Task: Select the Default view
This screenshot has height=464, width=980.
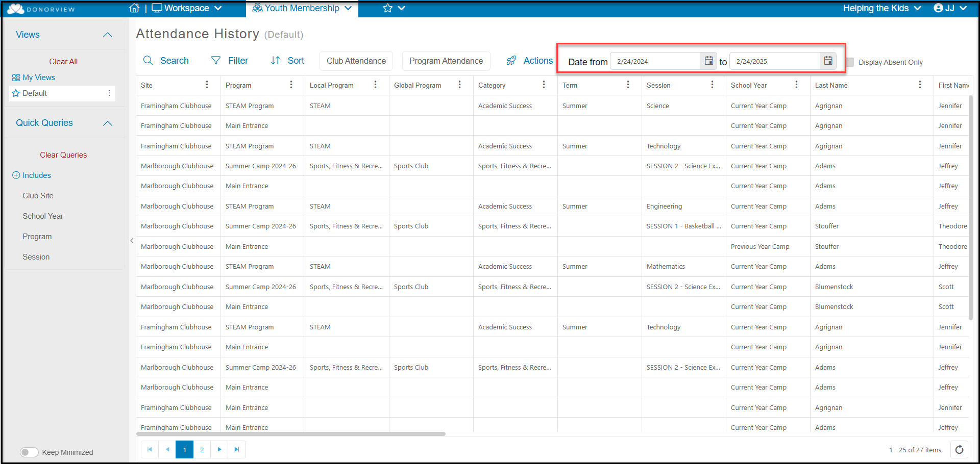Action: [x=35, y=93]
